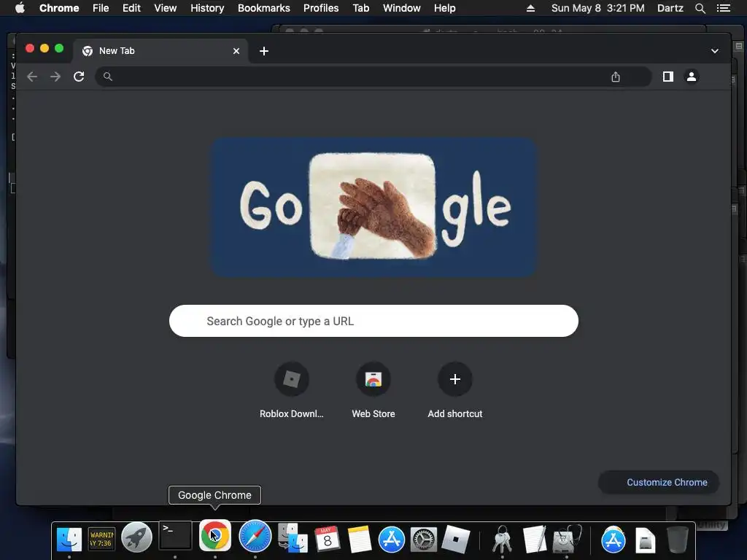Viewport: 747px width, 560px height.
Task: Click the date and time in menu bar
Action: pyautogui.click(x=598, y=8)
